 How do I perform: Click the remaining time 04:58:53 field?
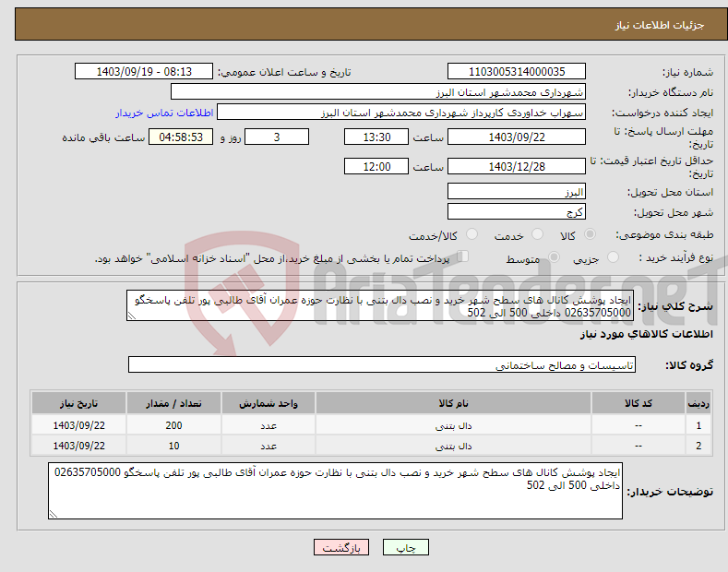pyautogui.click(x=181, y=137)
